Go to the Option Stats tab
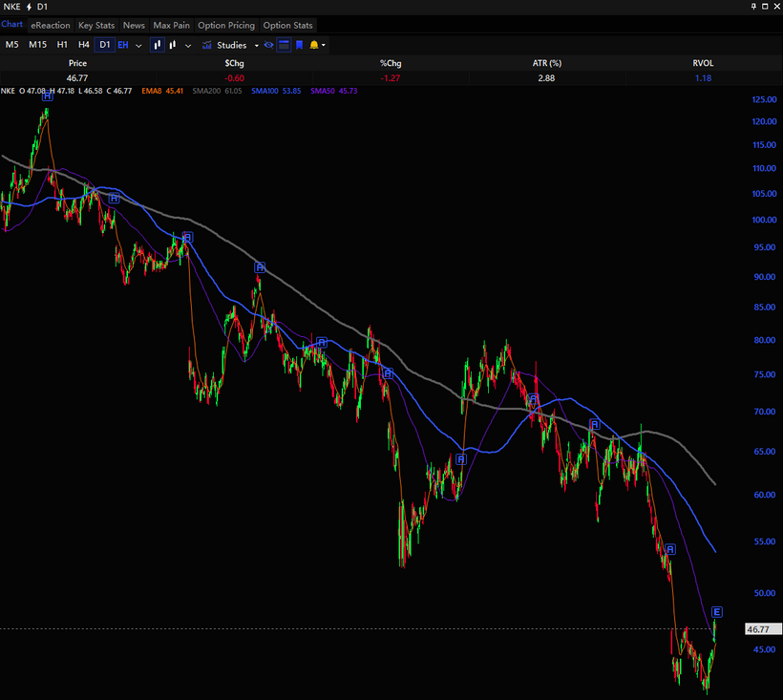Image resolution: width=783 pixels, height=700 pixels. [287, 26]
